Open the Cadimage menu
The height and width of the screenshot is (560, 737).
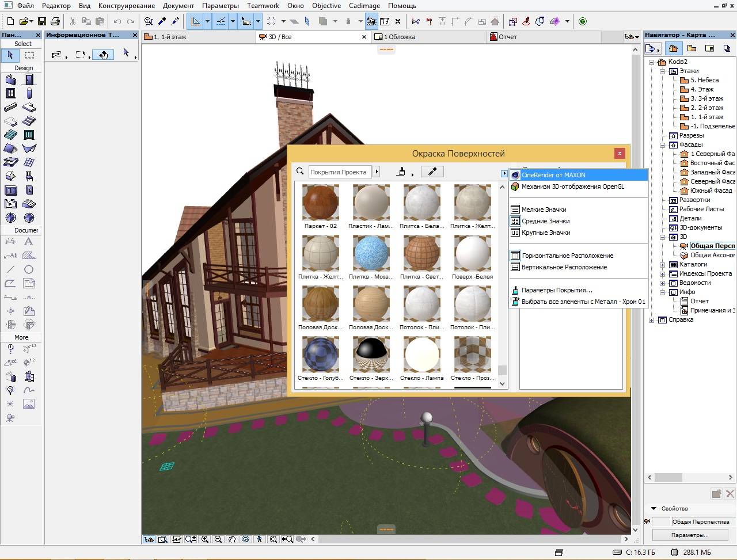pyautogui.click(x=364, y=6)
